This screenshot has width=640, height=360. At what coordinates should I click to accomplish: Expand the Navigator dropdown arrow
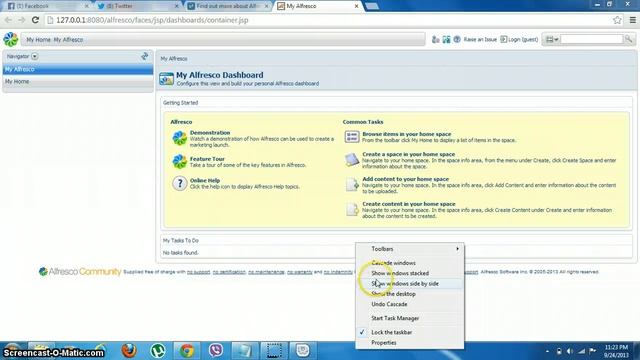(35, 56)
